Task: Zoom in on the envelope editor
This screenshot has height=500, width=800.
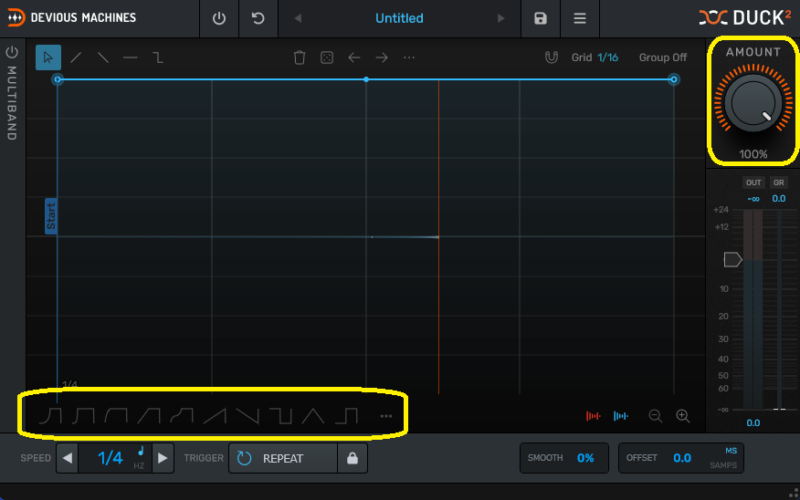Action: coord(683,416)
